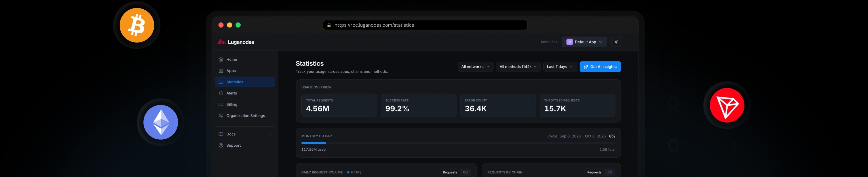This screenshot has height=177, width=868.
Task: Click the cycle date range text
Action: 576,136
